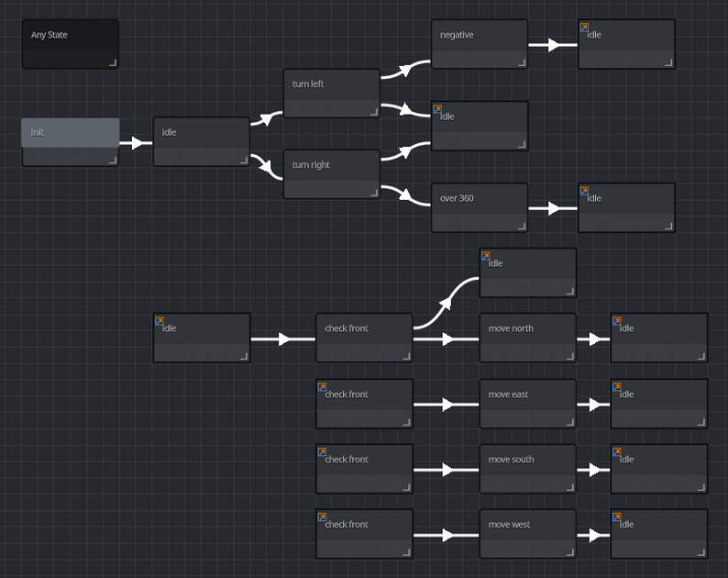
Task: Select the move north state node
Action: pos(528,338)
